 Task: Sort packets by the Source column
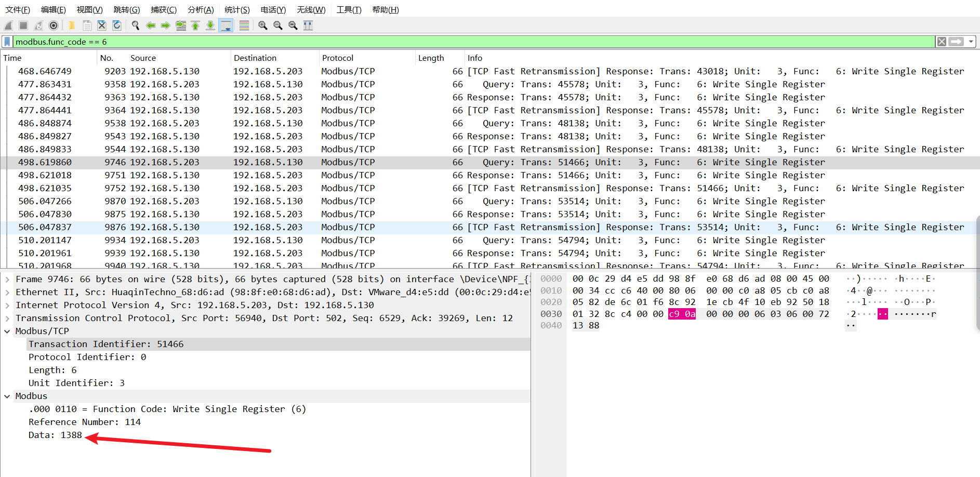coord(179,58)
